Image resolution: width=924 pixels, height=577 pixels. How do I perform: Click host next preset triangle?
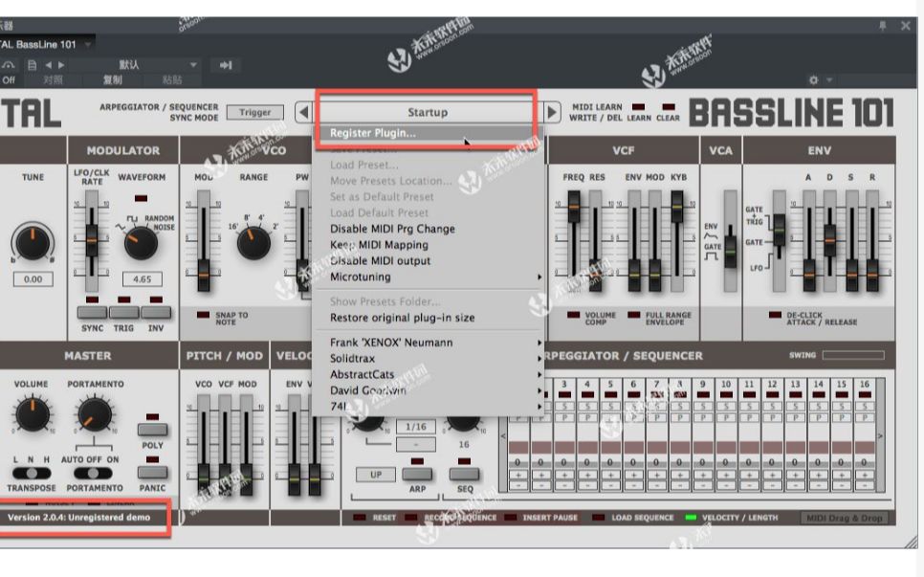(x=60, y=65)
